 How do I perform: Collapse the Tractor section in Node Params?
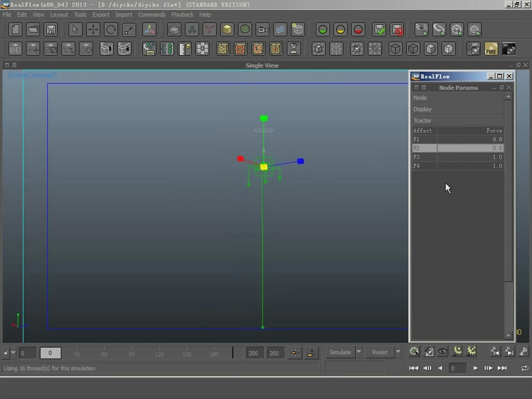tap(458, 121)
